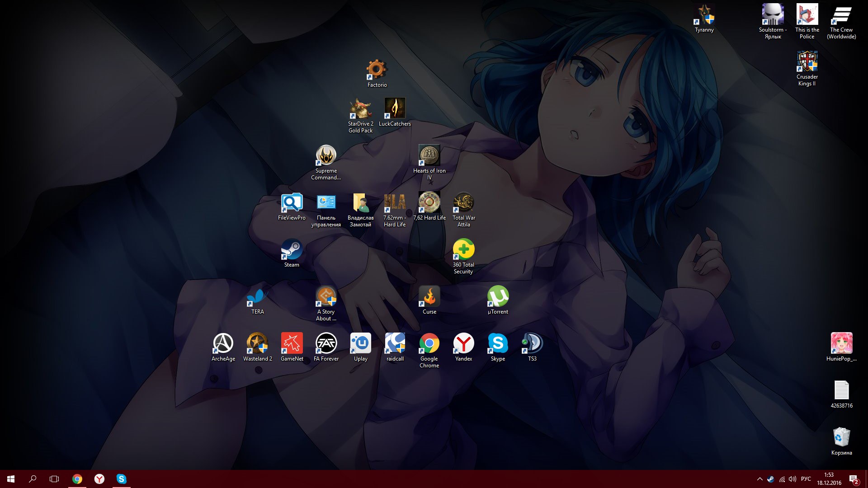Screen dimensions: 868x488
Task: Click the Uplay launcher shortcut
Action: 360,344
